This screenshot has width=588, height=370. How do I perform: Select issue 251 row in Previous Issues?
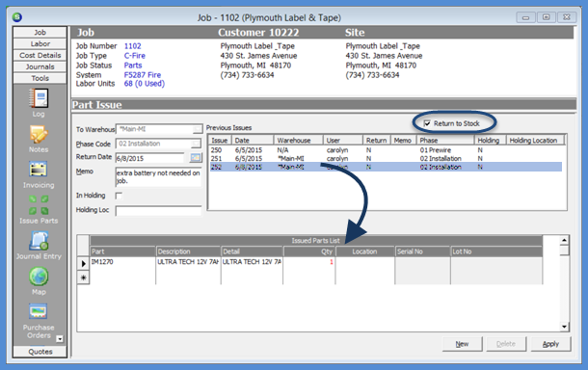386,159
